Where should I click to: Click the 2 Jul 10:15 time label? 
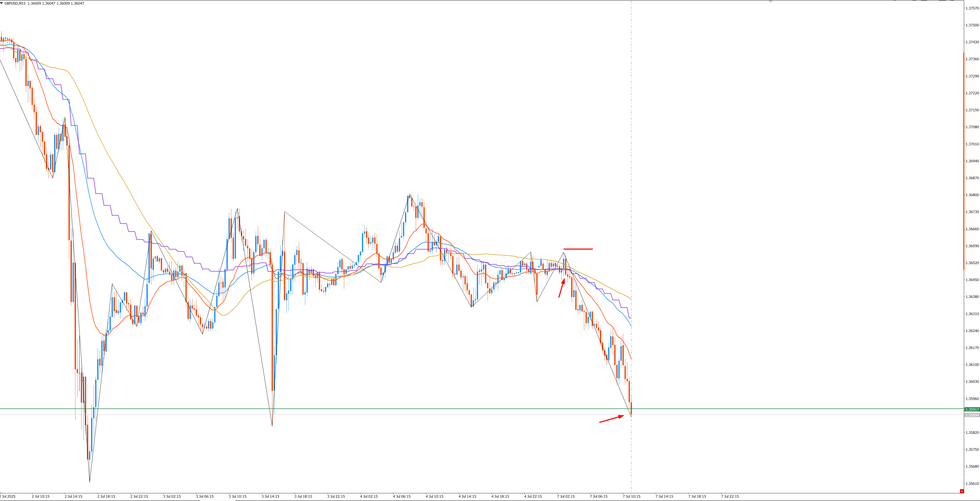coord(41,496)
